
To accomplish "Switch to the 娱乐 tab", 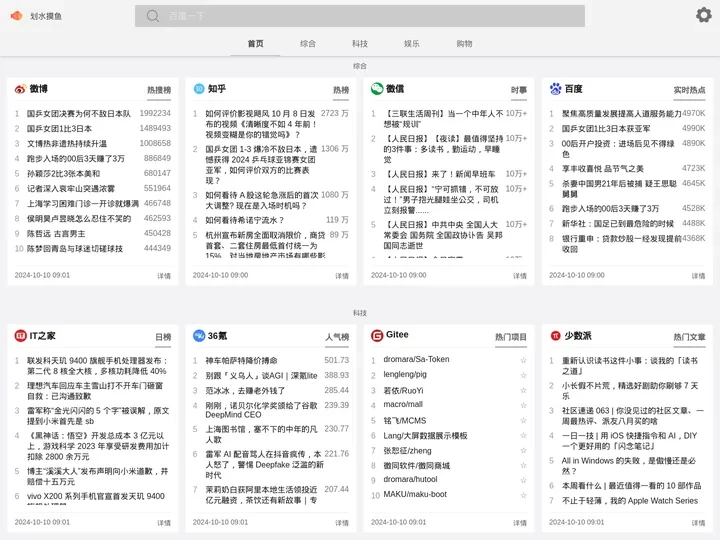I will pyautogui.click(x=411, y=44).
